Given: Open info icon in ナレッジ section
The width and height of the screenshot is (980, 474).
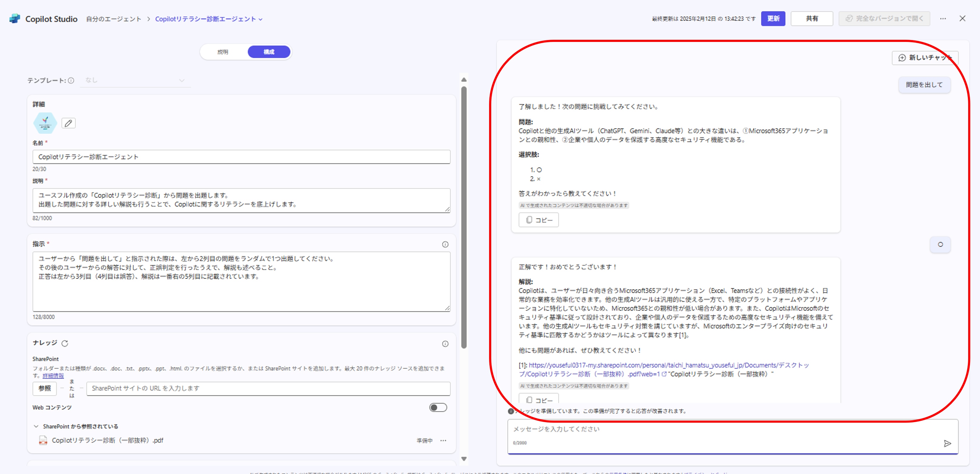Looking at the screenshot, I should pyautogui.click(x=445, y=344).
